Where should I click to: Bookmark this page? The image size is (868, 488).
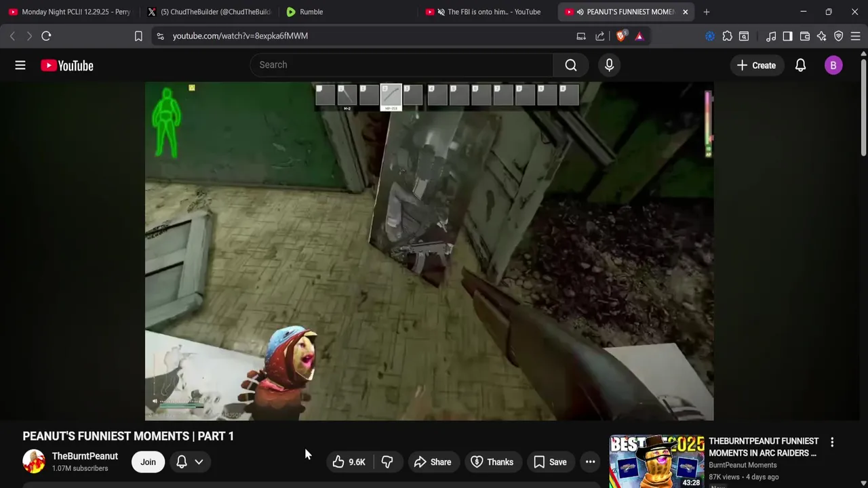pyautogui.click(x=138, y=36)
